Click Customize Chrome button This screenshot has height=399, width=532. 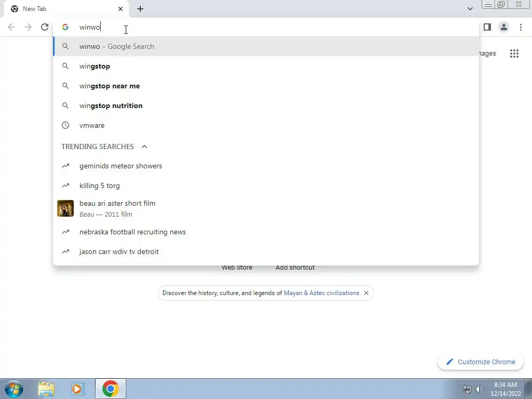click(481, 362)
